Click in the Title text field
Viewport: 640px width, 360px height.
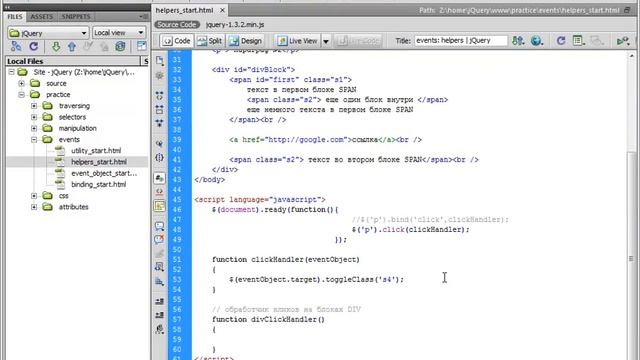(x=461, y=41)
